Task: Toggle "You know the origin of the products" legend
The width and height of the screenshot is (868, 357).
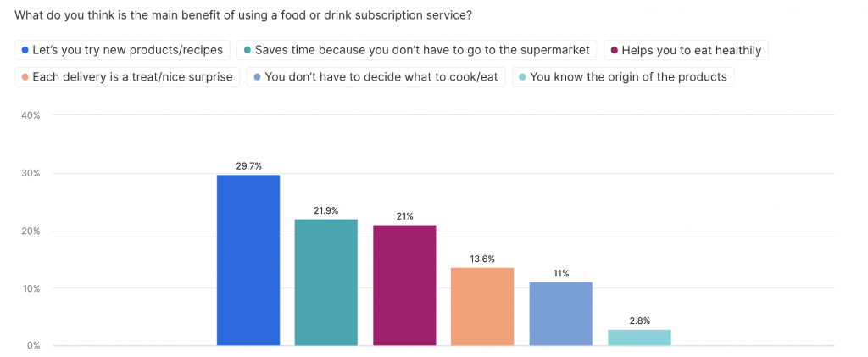Action: tap(623, 77)
